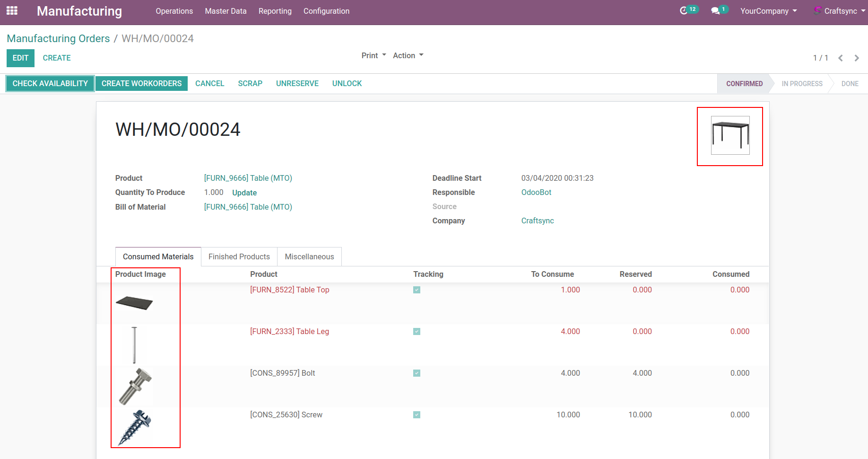This screenshot has width=868, height=459.
Task: Toggle tracking checkbox for Table Top row
Action: pyautogui.click(x=417, y=290)
